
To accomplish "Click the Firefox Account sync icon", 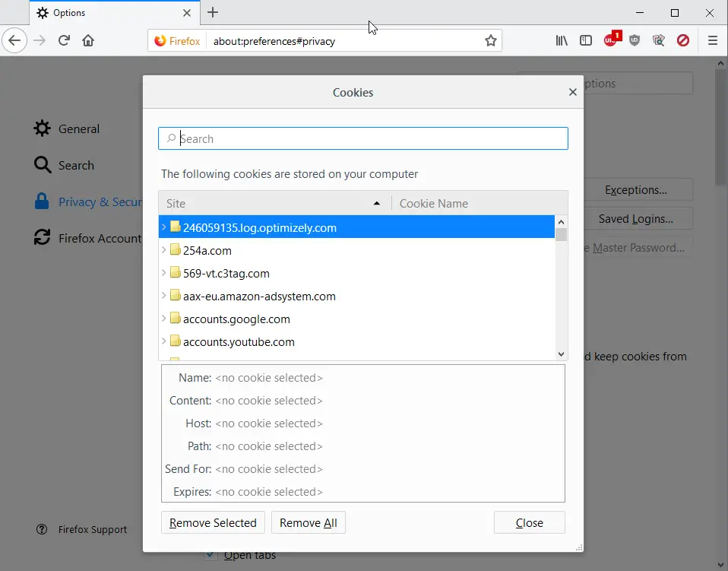I will pos(42,237).
